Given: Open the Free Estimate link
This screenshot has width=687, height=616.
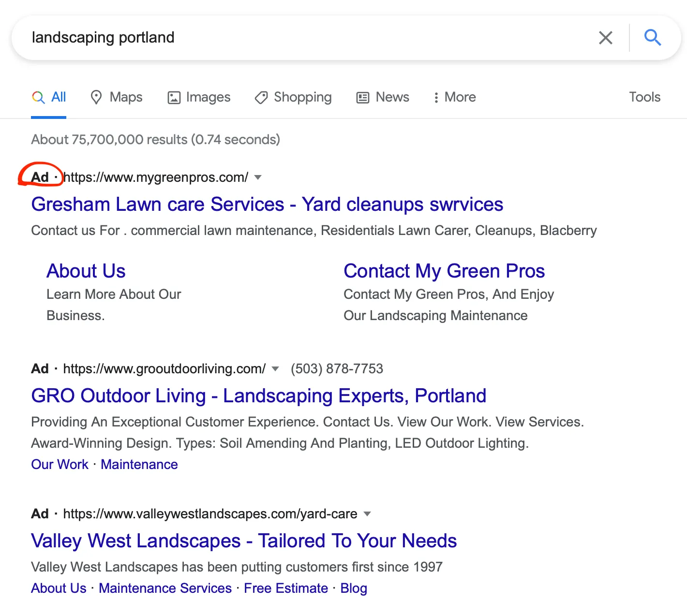Looking at the screenshot, I should click(286, 588).
